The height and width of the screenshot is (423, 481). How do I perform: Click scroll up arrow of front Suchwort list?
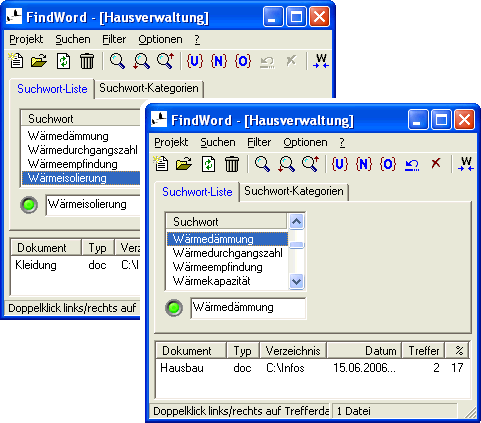[296, 221]
